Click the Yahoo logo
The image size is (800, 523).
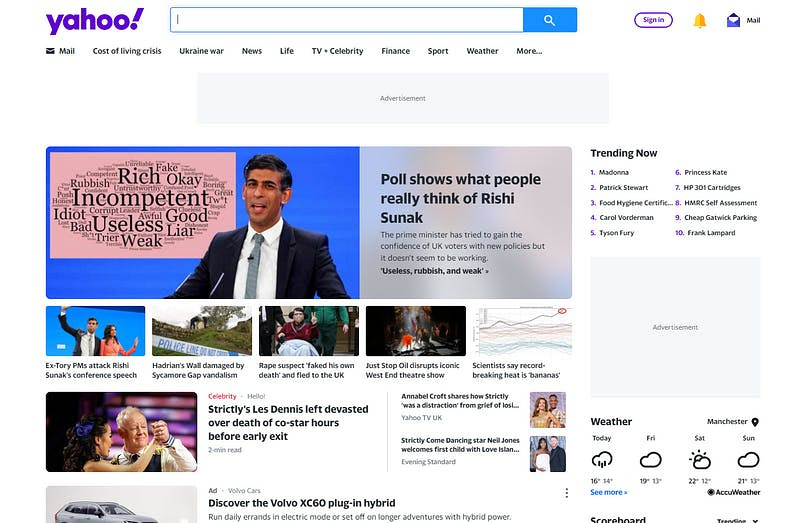[x=94, y=21]
